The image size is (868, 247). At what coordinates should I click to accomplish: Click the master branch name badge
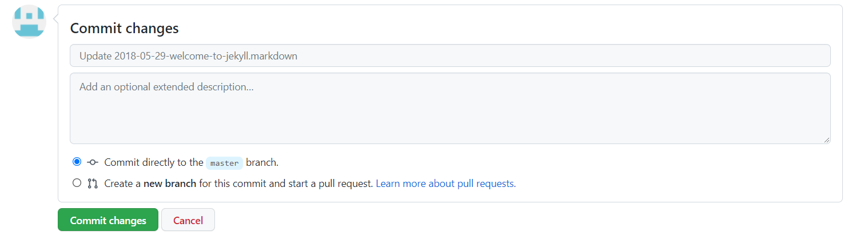224,163
